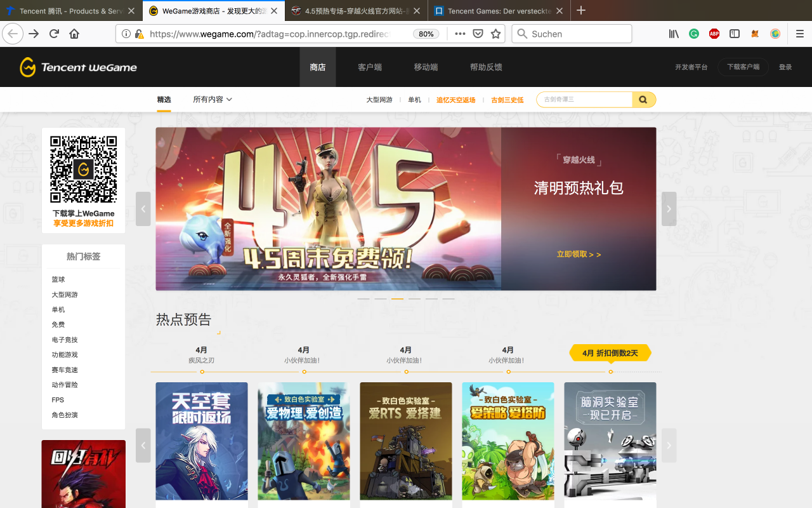
Task: Select the 功能游戏 tag
Action: pos(65,355)
